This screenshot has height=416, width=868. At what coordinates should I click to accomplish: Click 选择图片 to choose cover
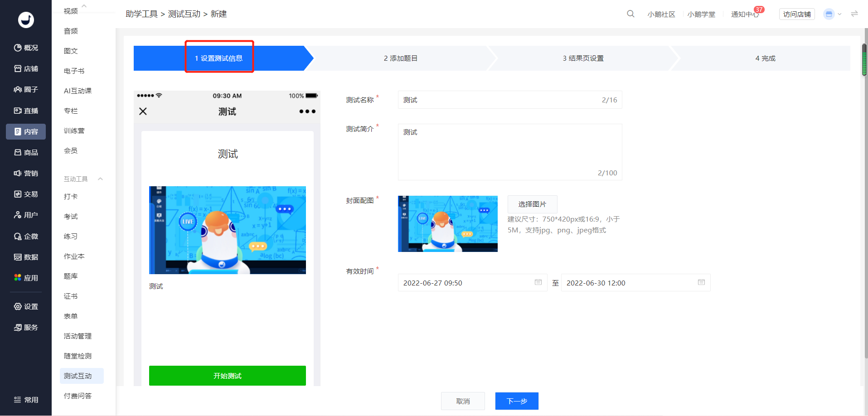[532, 204]
